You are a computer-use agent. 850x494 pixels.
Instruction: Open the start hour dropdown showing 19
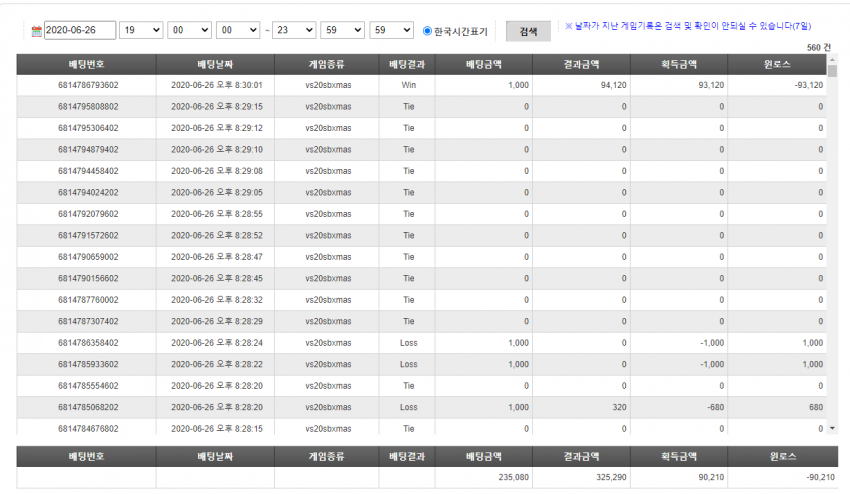click(141, 30)
